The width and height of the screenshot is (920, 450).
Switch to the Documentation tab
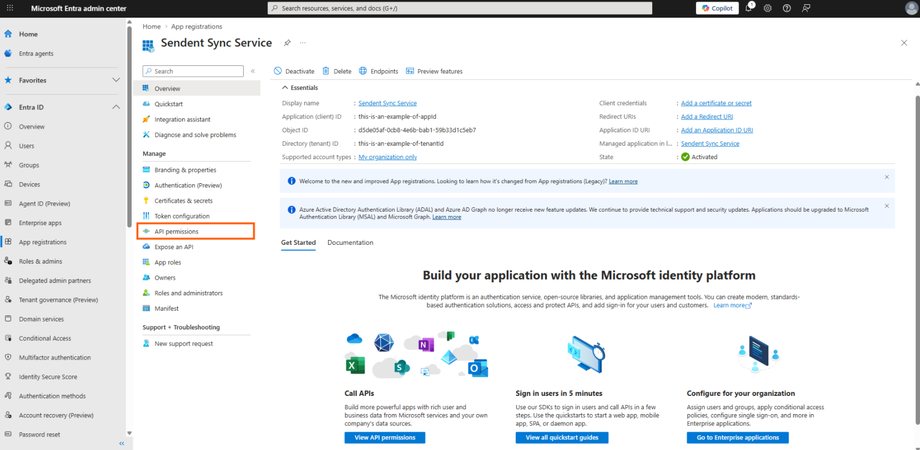pyautogui.click(x=350, y=242)
